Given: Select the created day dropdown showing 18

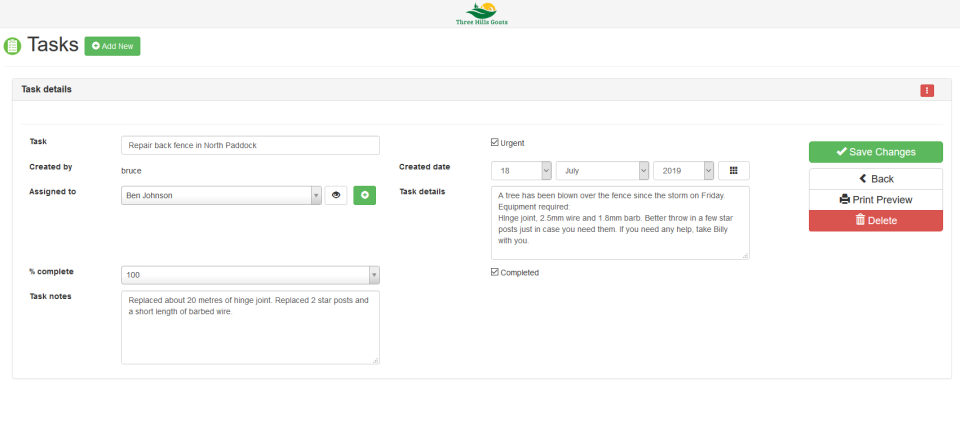Looking at the screenshot, I should (x=522, y=171).
